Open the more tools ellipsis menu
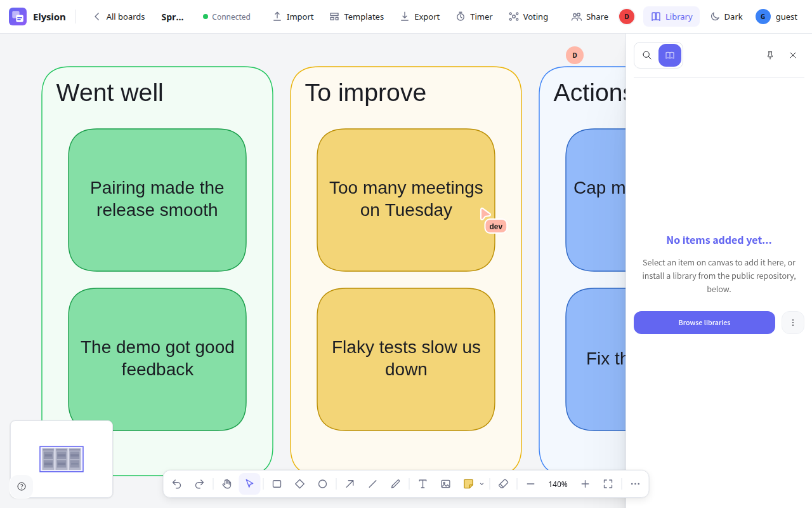 coord(635,484)
